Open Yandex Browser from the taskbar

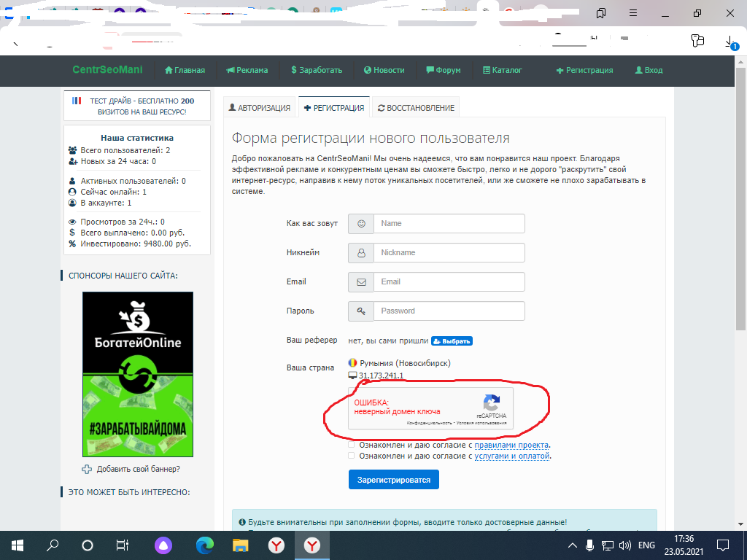coord(276,545)
